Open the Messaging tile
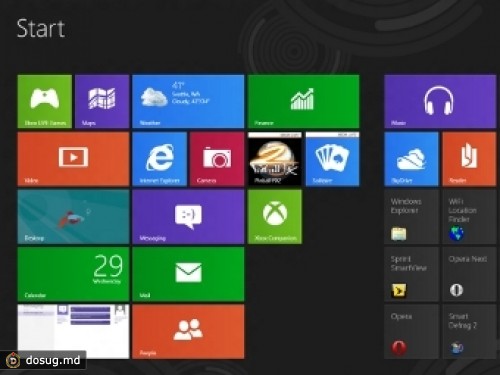The height and width of the screenshot is (375, 500). pos(188,217)
